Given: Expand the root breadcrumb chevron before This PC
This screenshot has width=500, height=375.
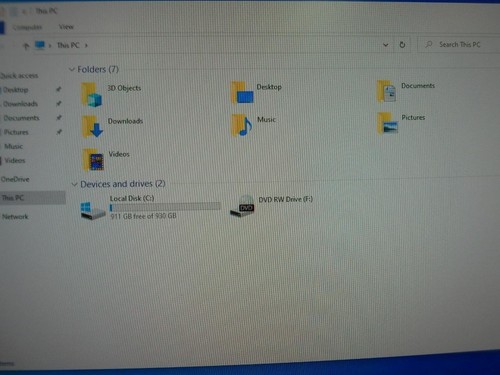Looking at the screenshot, I should coord(50,45).
